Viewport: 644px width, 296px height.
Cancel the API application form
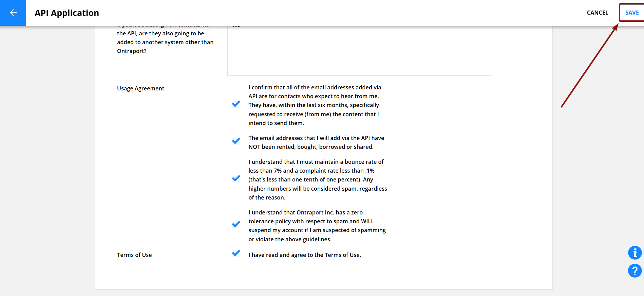point(597,13)
